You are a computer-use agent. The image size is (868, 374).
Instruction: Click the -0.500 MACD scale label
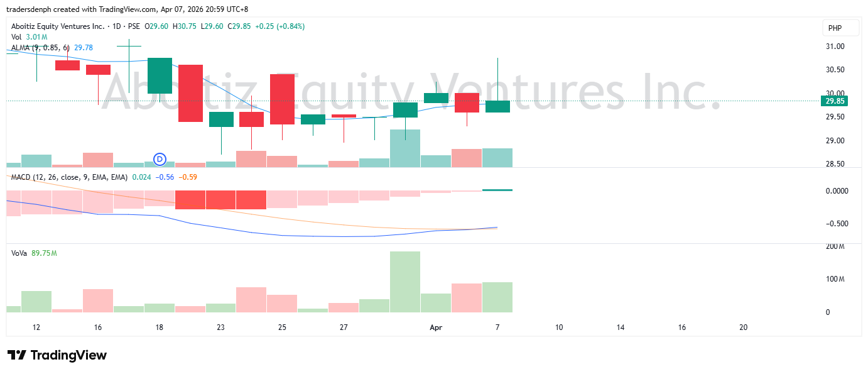[x=835, y=224]
